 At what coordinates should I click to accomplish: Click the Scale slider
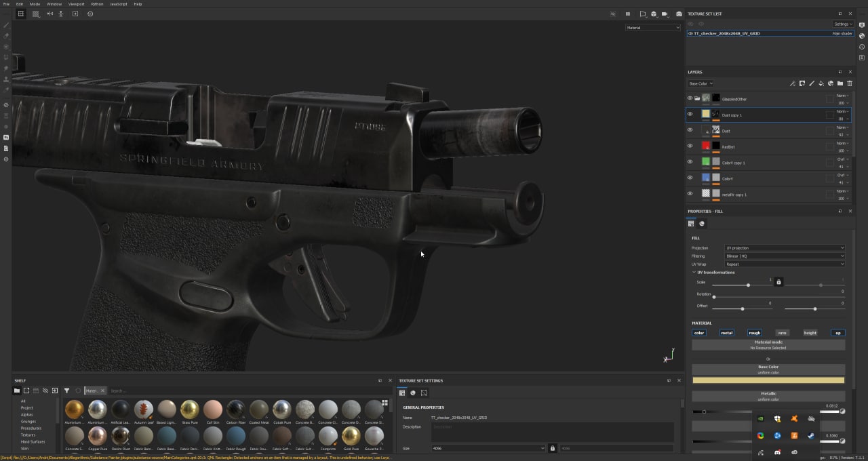742,285
